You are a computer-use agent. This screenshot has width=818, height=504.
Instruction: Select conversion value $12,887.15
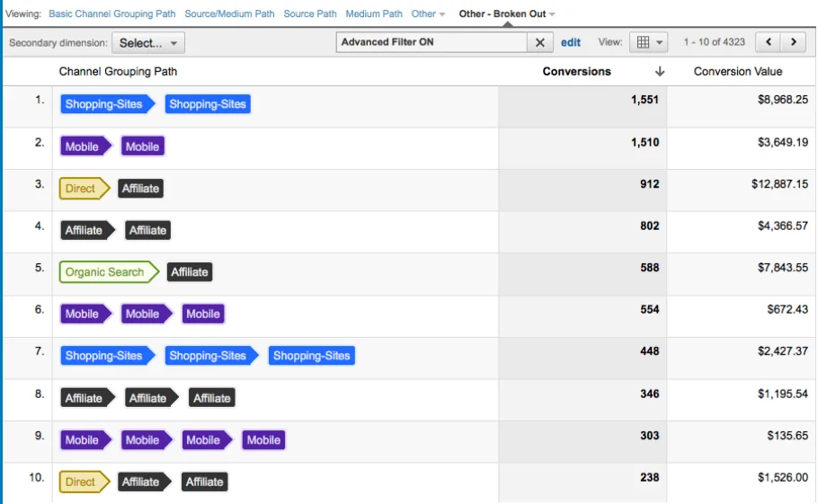pyautogui.click(x=779, y=184)
